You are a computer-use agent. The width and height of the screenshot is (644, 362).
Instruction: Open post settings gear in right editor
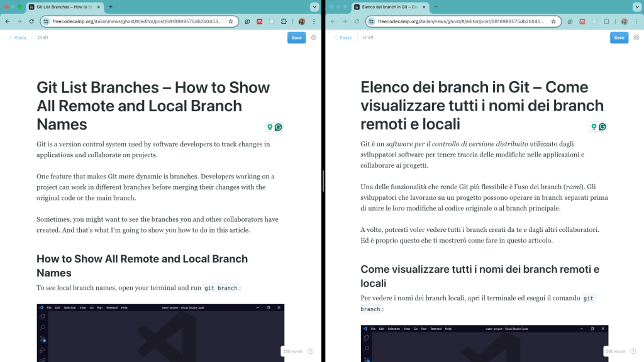pos(636,37)
